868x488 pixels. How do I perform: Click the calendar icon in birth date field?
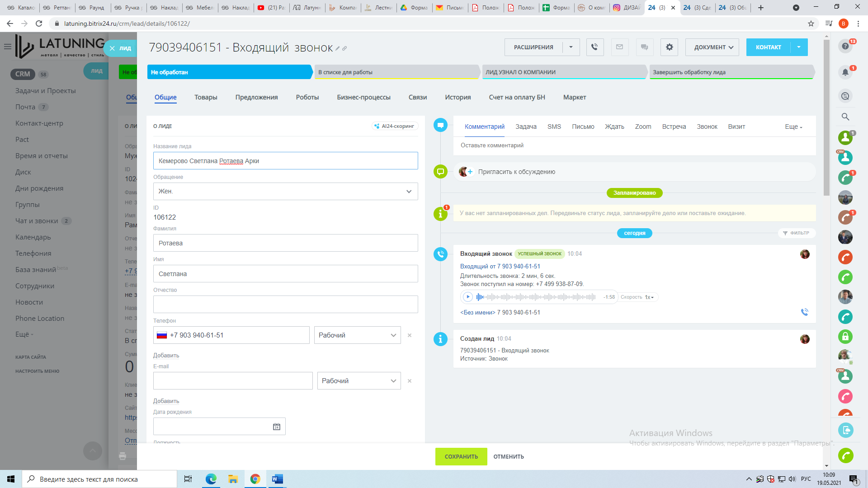coord(277,427)
